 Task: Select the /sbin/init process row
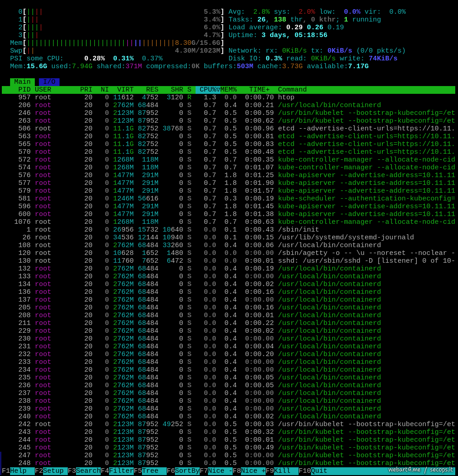[x=183, y=230]
